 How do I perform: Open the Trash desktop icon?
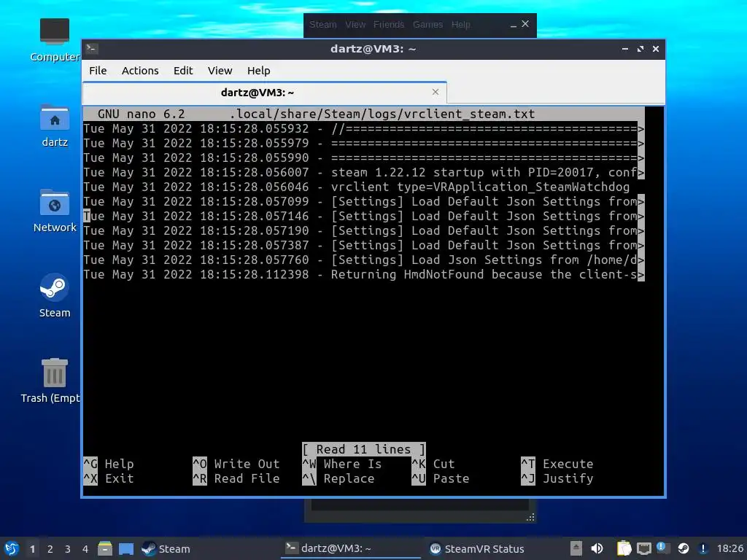(x=51, y=381)
